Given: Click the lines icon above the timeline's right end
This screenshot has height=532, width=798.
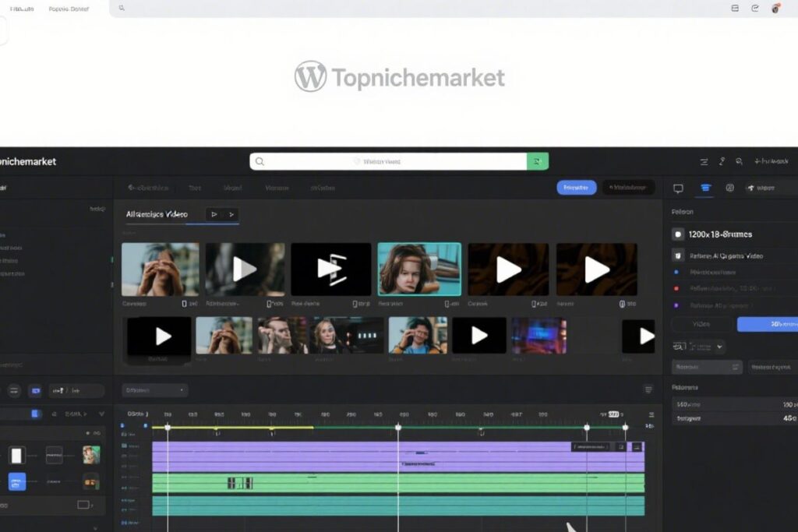Looking at the screenshot, I should [x=648, y=390].
